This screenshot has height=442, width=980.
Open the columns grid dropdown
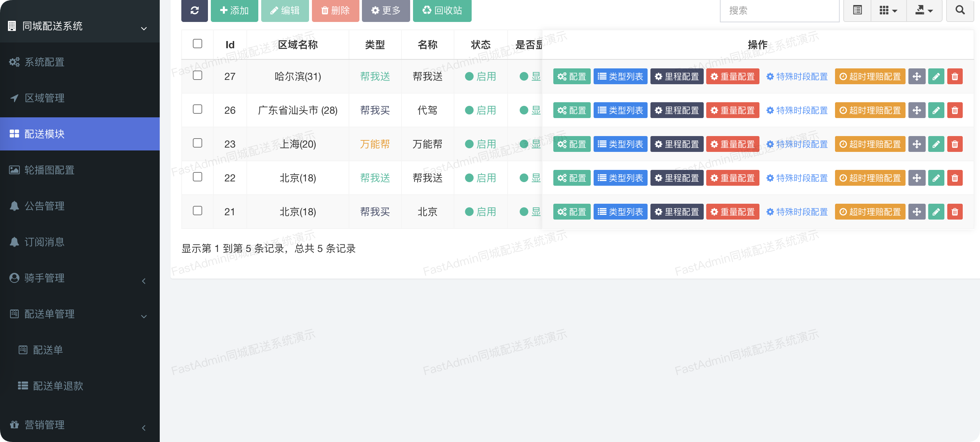(888, 10)
